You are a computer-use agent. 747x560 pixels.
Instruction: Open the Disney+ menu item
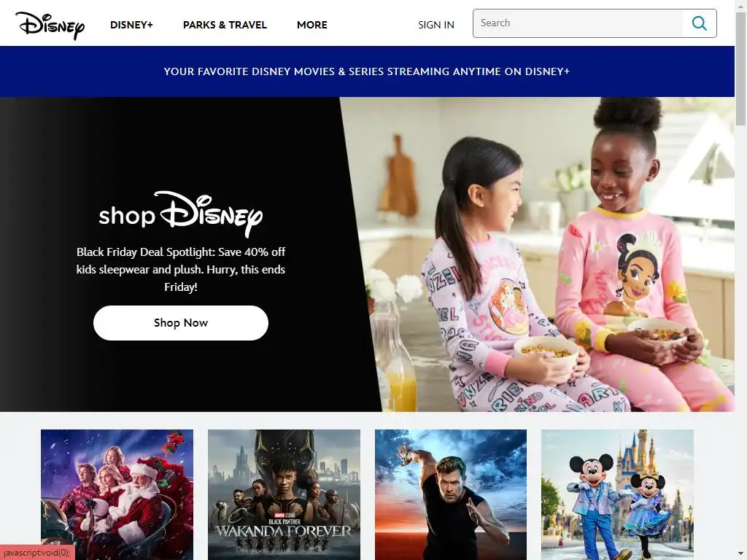coord(131,25)
